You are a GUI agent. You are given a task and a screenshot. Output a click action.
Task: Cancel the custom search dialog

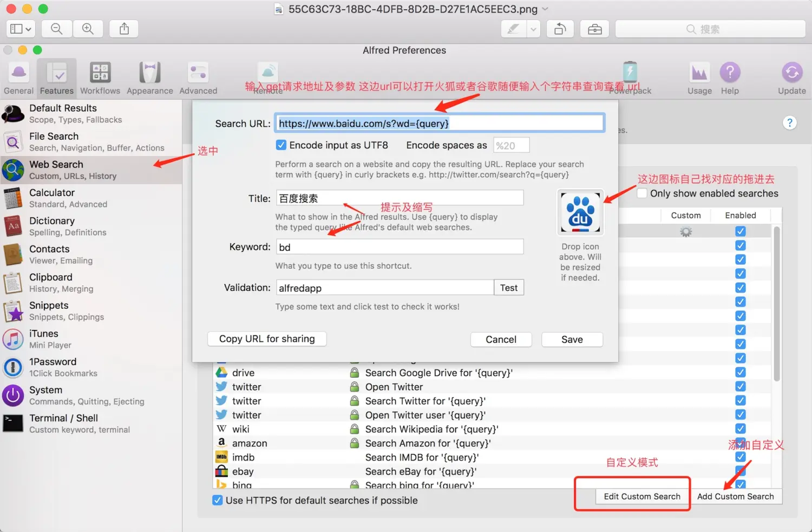click(501, 340)
